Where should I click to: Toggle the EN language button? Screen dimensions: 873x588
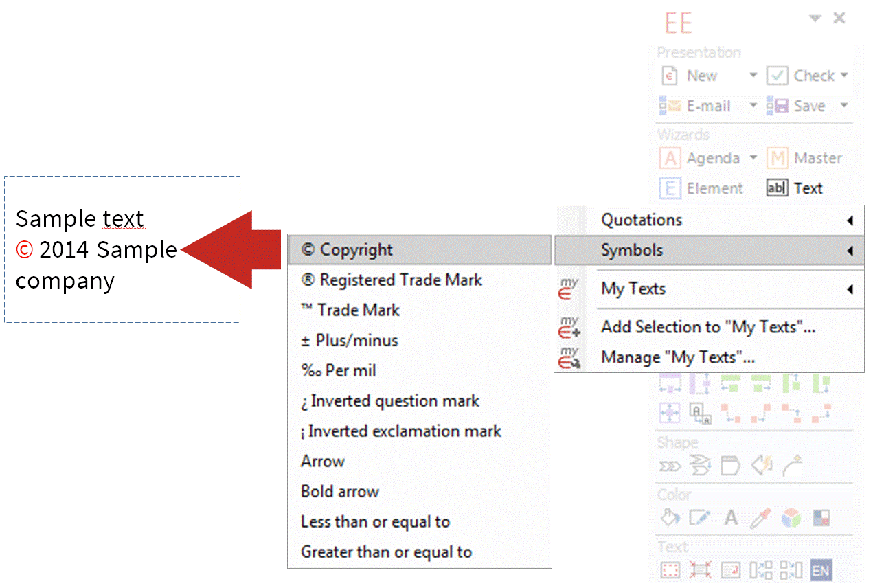pyautogui.click(x=821, y=570)
